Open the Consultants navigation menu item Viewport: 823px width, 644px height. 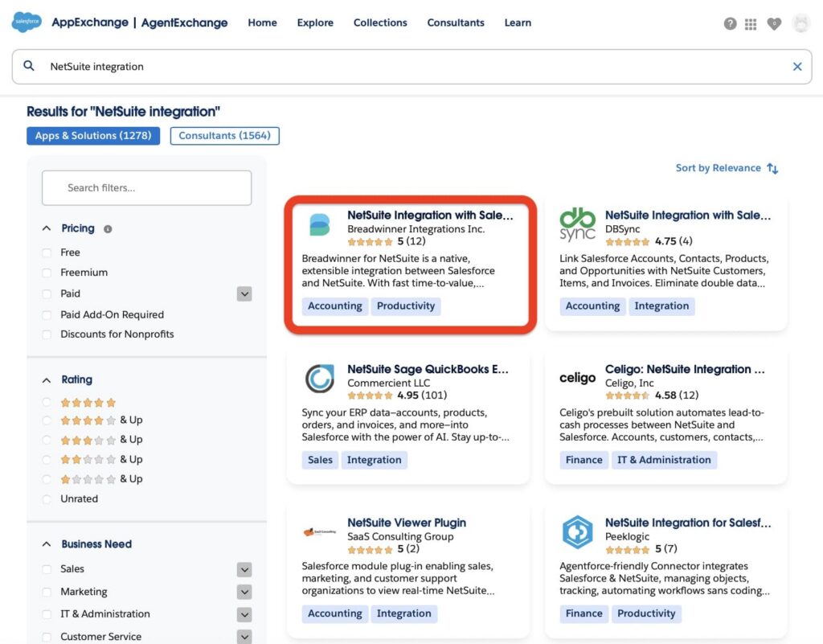(x=455, y=23)
